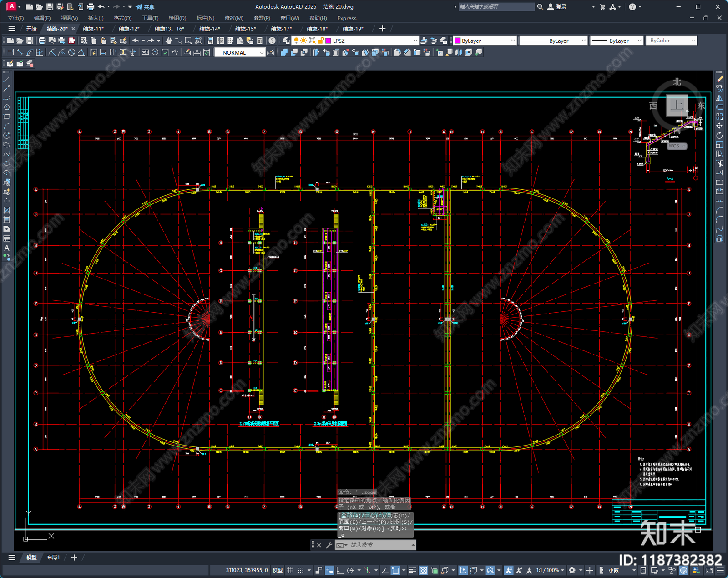Click the multiline Text tool icon
The height and width of the screenshot is (578, 728).
(x=7, y=248)
